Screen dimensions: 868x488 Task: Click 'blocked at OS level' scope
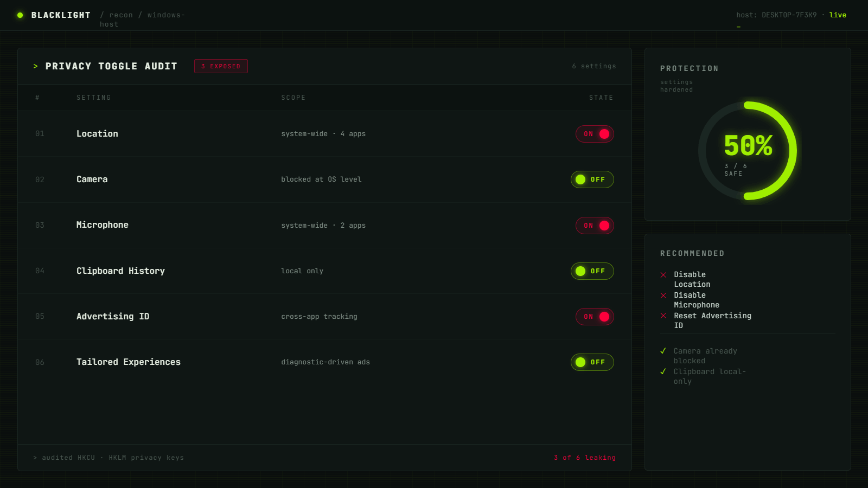tap(321, 179)
